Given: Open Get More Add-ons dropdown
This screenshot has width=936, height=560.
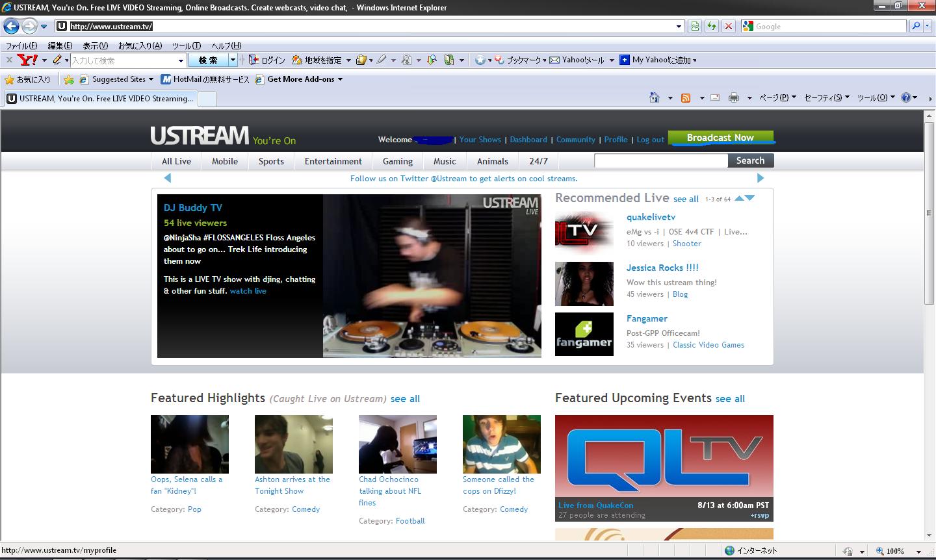Looking at the screenshot, I should pos(298,79).
